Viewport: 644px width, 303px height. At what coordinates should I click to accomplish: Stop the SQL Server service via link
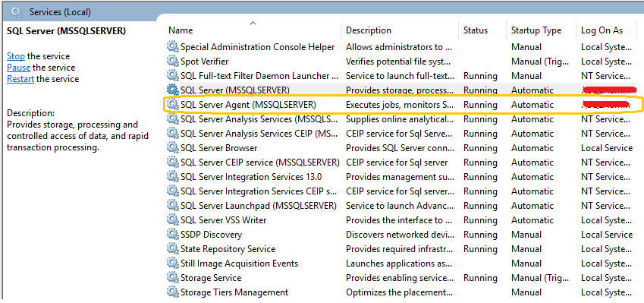click(x=16, y=56)
